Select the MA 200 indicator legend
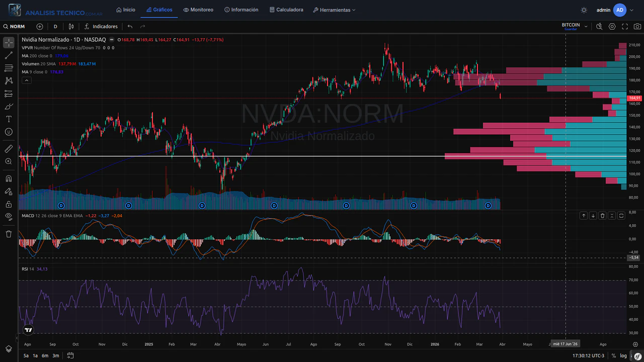The height and width of the screenshot is (362, 644). 45,56
